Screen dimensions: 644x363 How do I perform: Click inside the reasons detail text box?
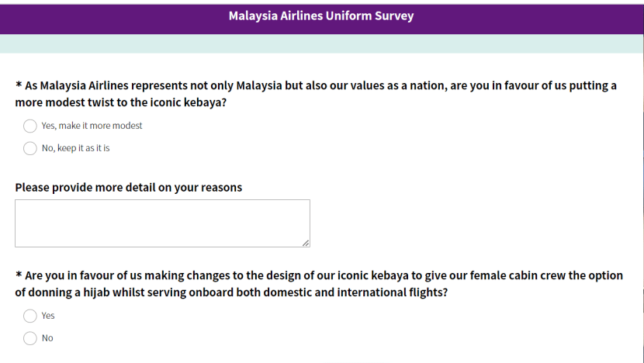[x=162, y=223]
